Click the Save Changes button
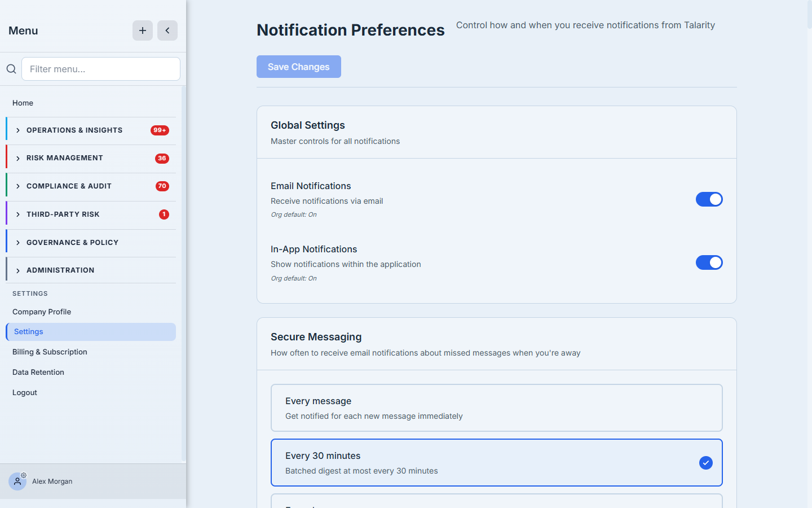This screenshot has width=812, height=508. coord(299,67)
